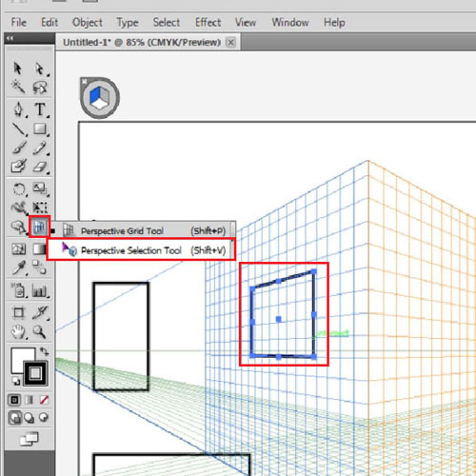This screenshot has width=476, height=476.
Task: Select the Eyedropper tool
Action: tap(18, 268)
